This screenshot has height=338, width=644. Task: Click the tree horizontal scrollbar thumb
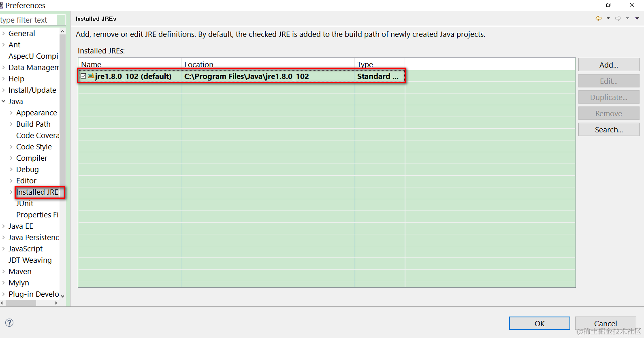point(21,303)
